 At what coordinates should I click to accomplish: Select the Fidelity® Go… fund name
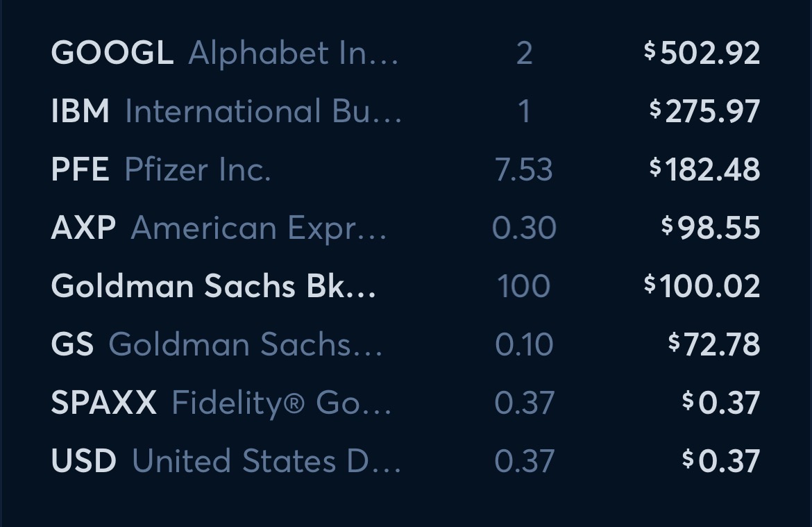(281, 403)
